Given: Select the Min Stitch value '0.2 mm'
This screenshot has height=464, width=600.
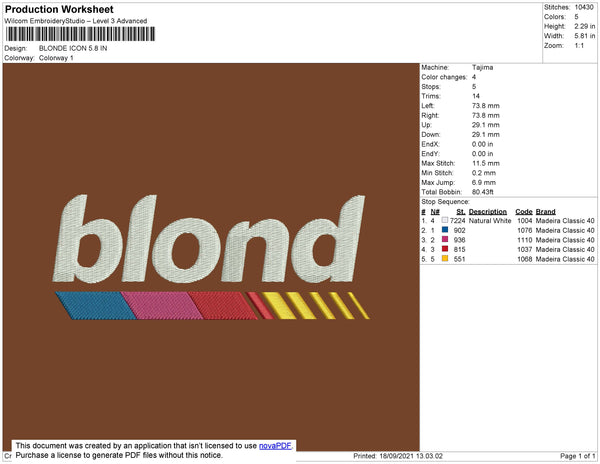Looking at the screenshot, I should [x=484, y=173].
